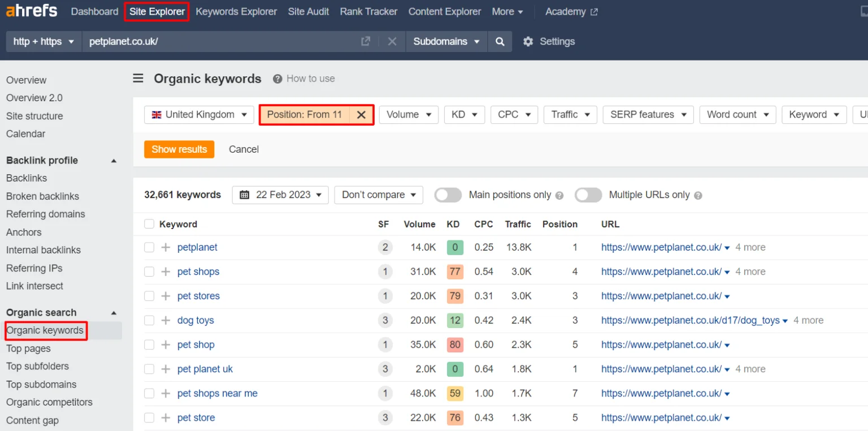Check the pet shops keyword checkbox

(x=149, y=271)
